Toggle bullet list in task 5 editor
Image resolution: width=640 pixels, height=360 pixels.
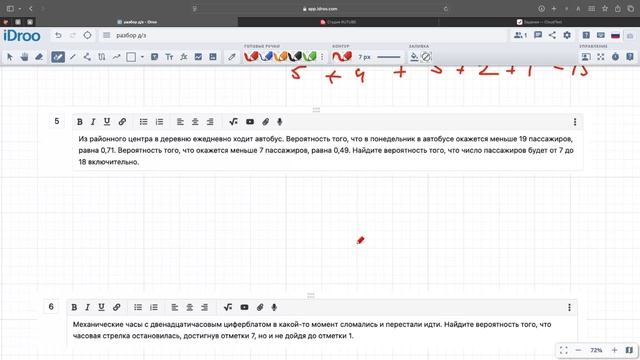(x=144, y=122)
